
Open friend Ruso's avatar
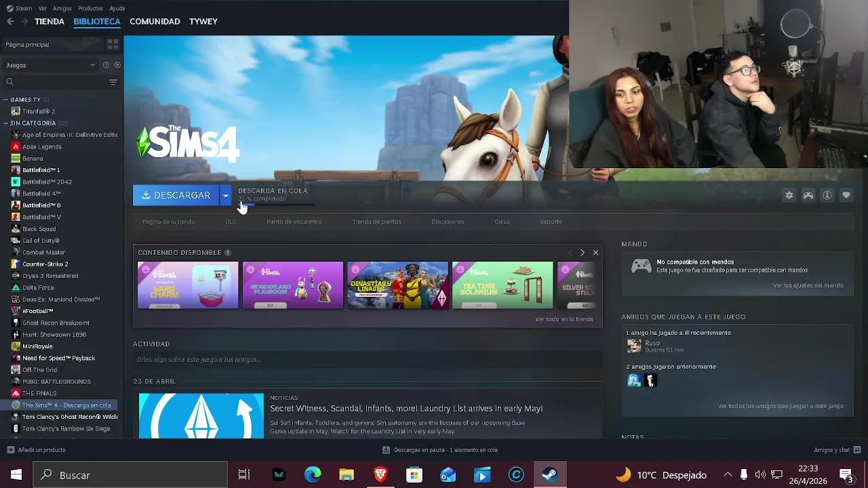click(634, 346)
